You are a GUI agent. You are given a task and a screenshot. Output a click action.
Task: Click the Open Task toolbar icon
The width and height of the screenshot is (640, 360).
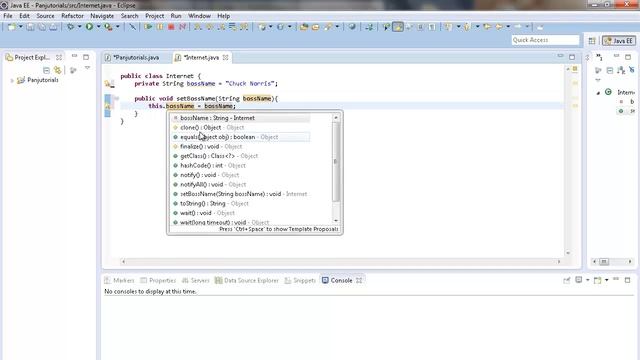pyautogui.click(x=316, y=27)
